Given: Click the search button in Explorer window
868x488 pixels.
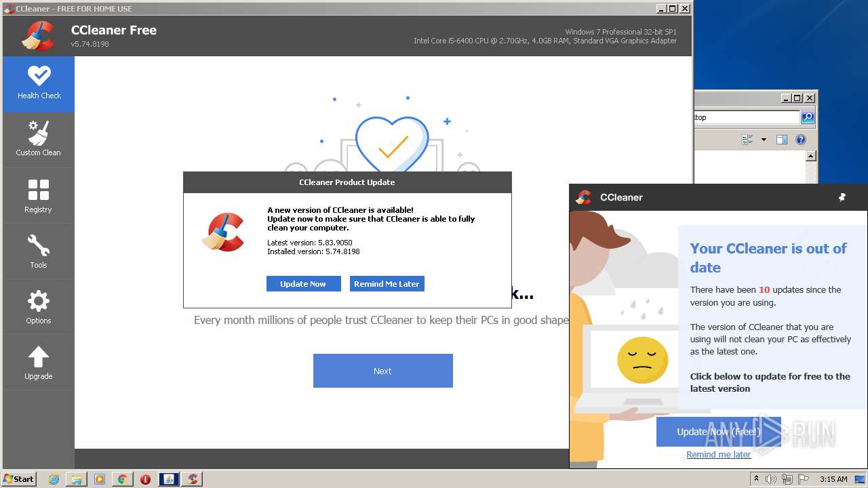Looking at the screenshot, I should point(808,117).
